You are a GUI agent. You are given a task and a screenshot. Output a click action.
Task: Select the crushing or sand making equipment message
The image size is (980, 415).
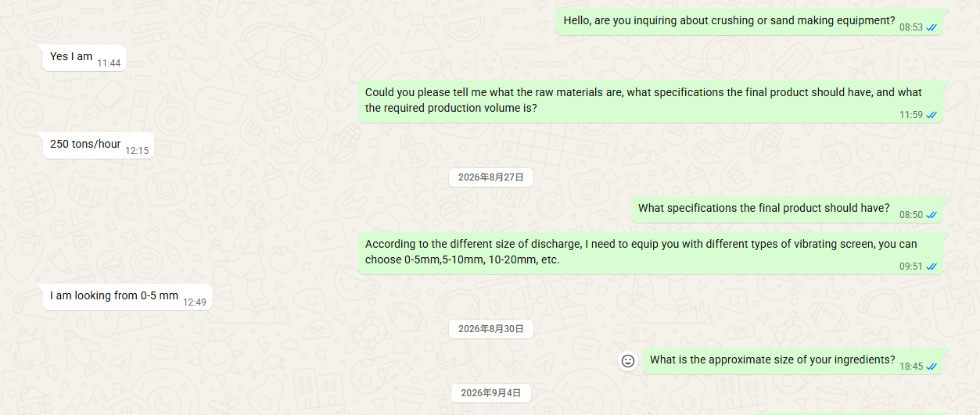coord(749,22)
